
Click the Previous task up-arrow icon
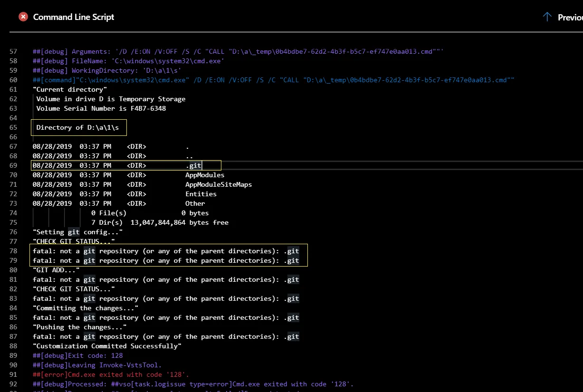547,17
